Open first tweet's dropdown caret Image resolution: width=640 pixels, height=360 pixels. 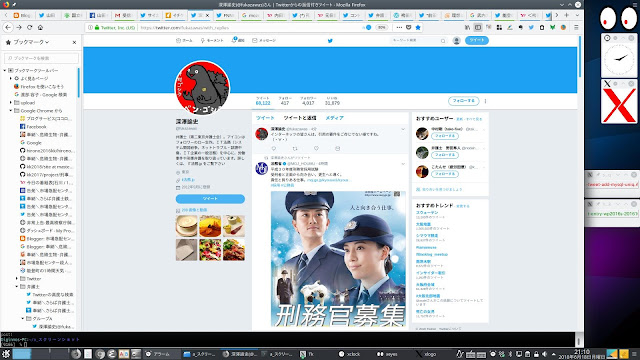(x=403, y=129)
